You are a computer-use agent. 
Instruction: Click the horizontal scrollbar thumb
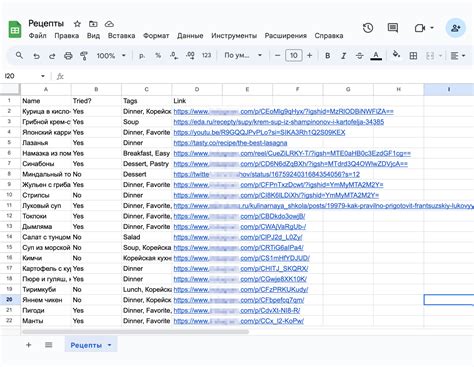tap(135, 332)
